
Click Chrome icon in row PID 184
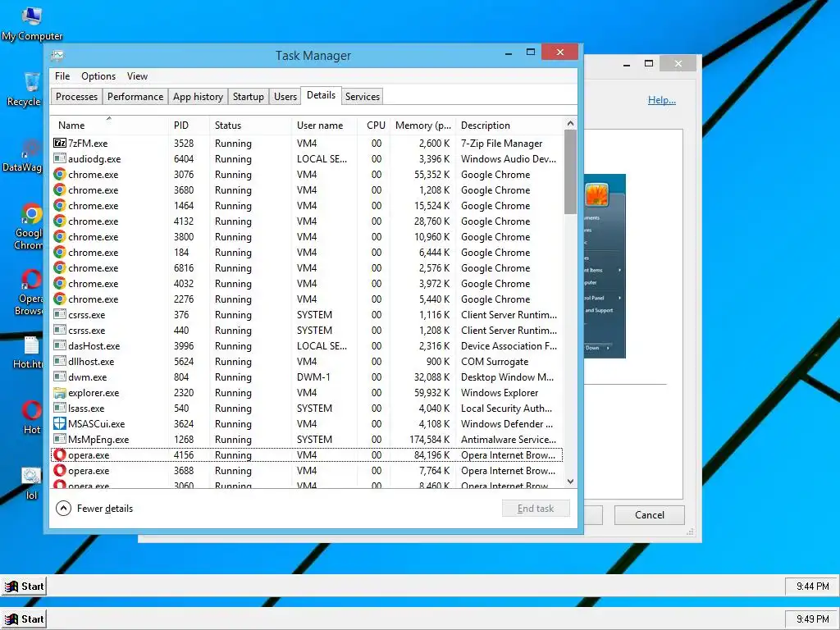click(59, 252)
